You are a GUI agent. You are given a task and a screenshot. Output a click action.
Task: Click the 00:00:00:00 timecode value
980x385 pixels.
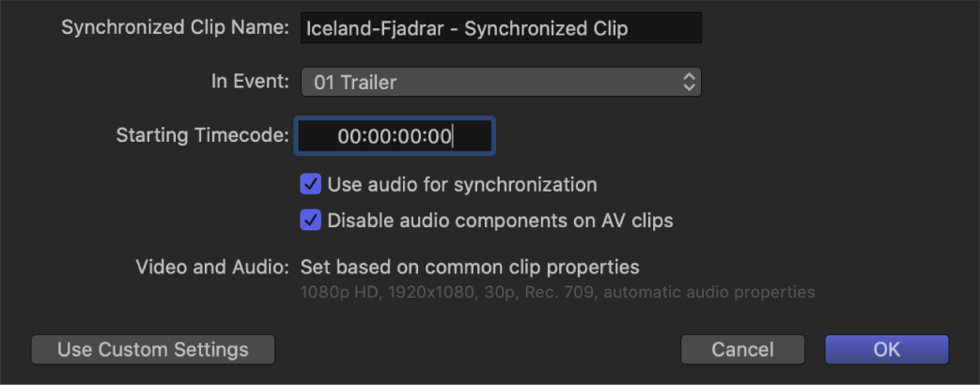395,137
